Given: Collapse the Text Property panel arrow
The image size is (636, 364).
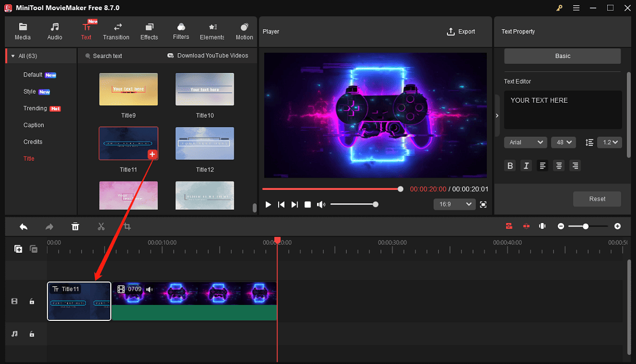Looking at the screenshot, I should point(497,115).
